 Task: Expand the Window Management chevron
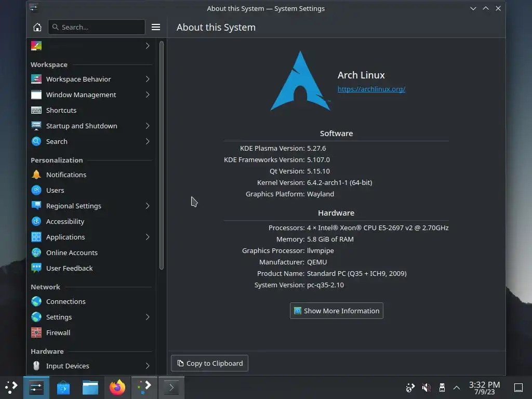tap(148, 95)
